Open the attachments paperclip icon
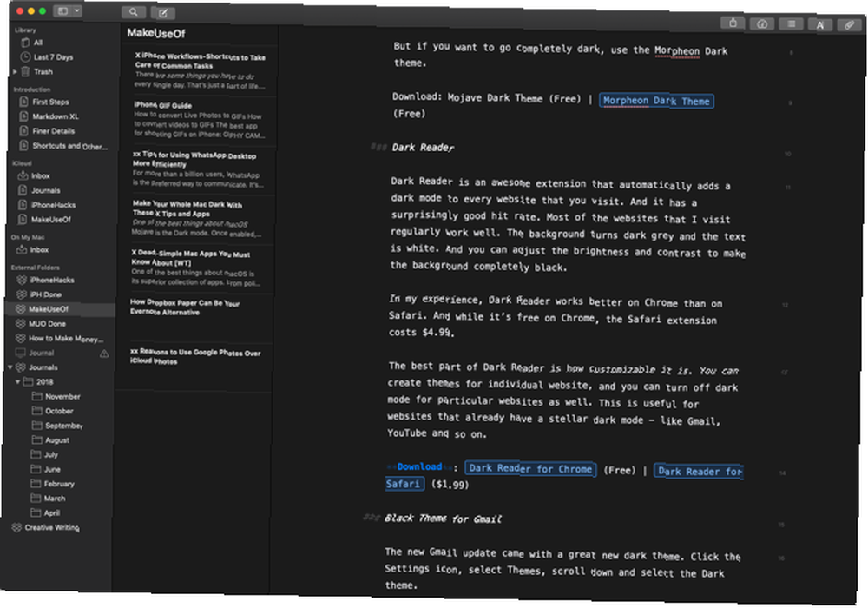This screenshot has height=608, width=868. pyautogui.click(x=849, y=25)
